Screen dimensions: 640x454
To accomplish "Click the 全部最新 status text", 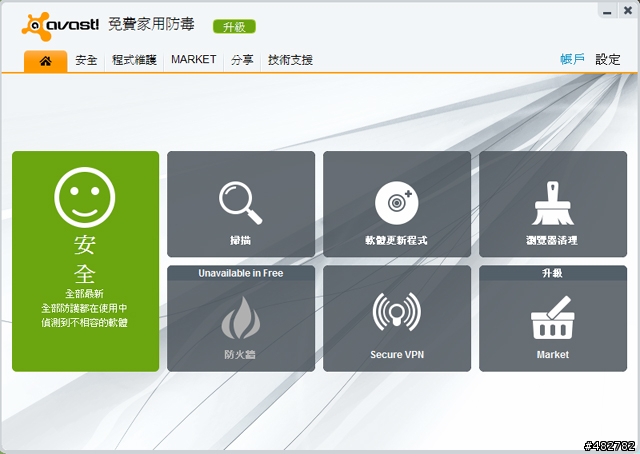I will click(x=84, y=294).
